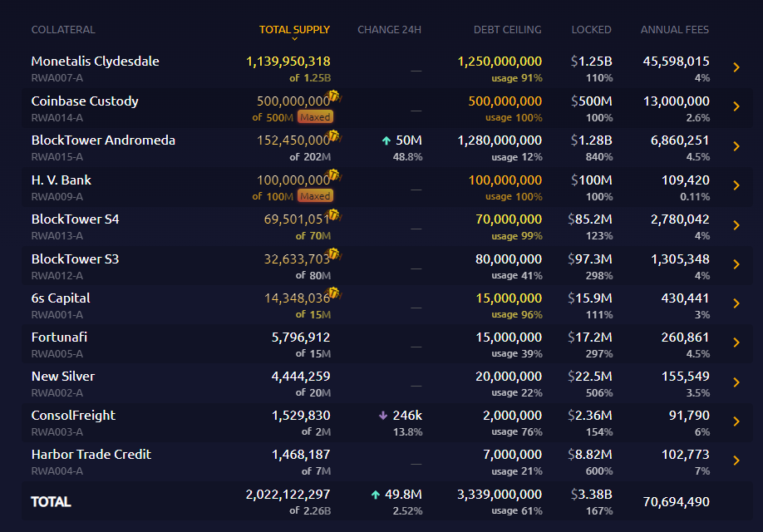Open details arrow for New Silver row
Image resolution: width=763 pixels, height=532 pixels.
[x=736, y=382]
